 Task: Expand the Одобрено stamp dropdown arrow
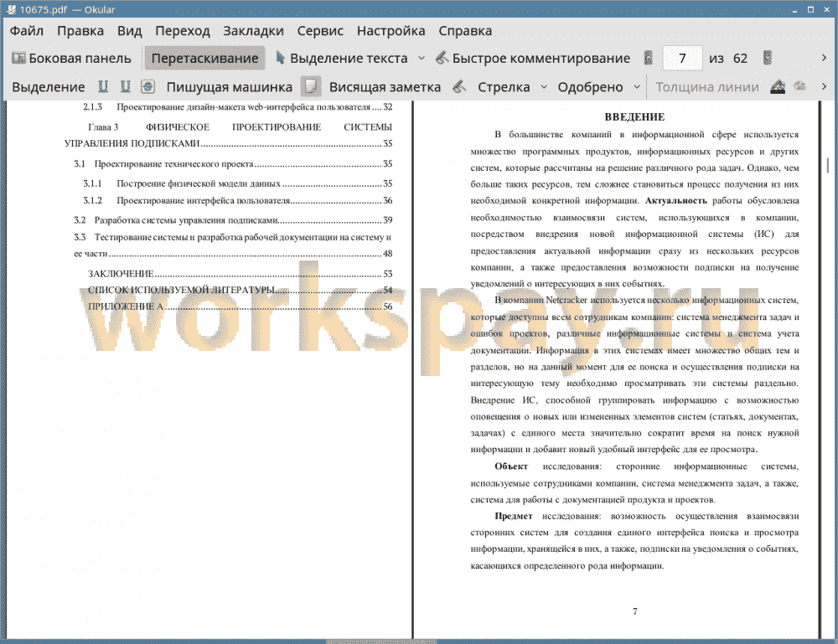pos(637,86)
